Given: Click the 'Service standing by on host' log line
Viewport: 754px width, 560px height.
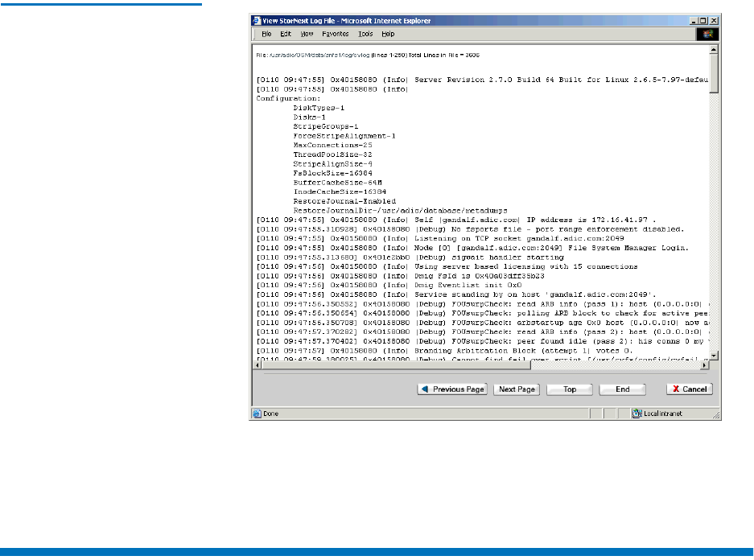Looking at the screenshot, I should 456,294.
